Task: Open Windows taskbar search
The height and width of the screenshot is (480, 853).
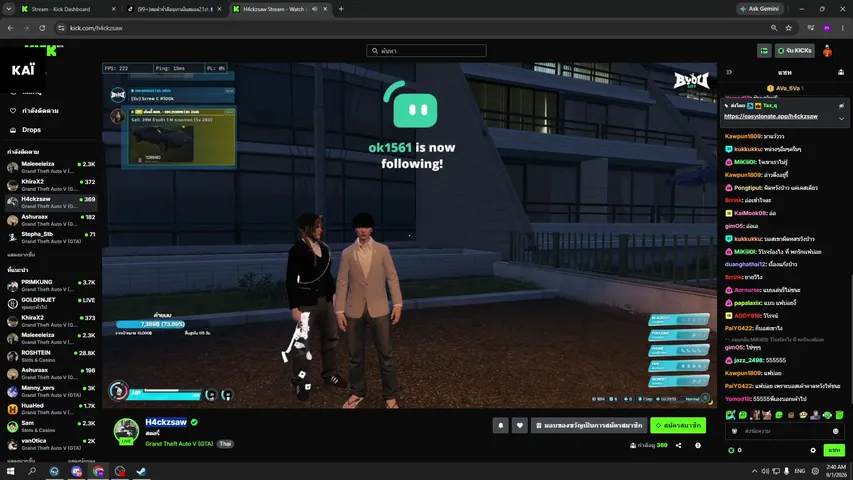Action: (x=32, y=471)
